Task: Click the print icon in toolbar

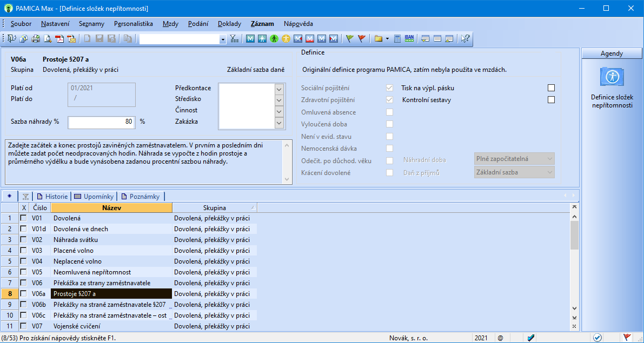Action: 36,38
